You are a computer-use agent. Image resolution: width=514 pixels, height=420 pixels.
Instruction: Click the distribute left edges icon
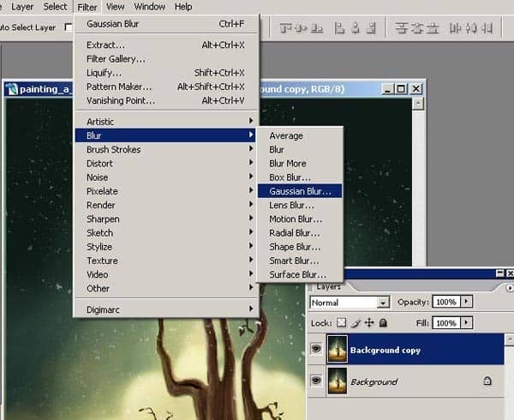[455, 28]
